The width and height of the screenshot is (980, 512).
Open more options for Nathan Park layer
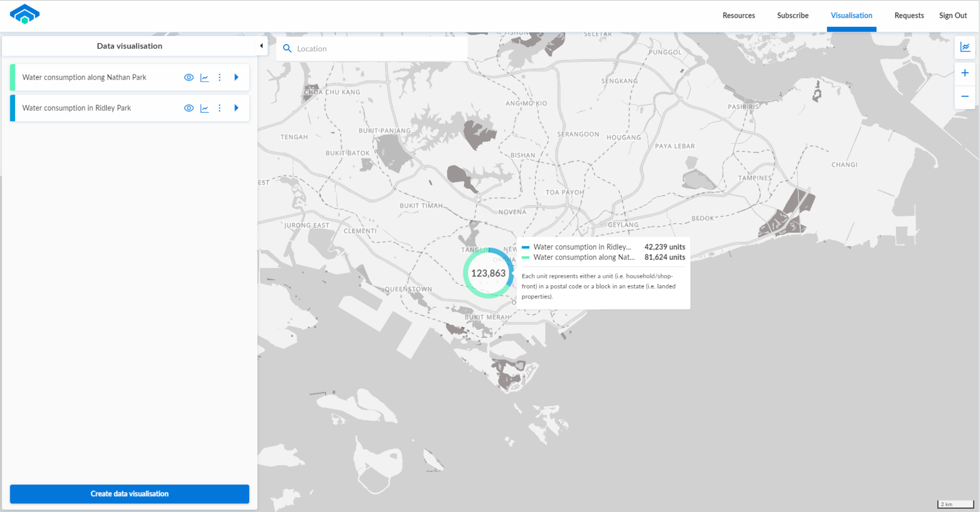pos(220,77)
